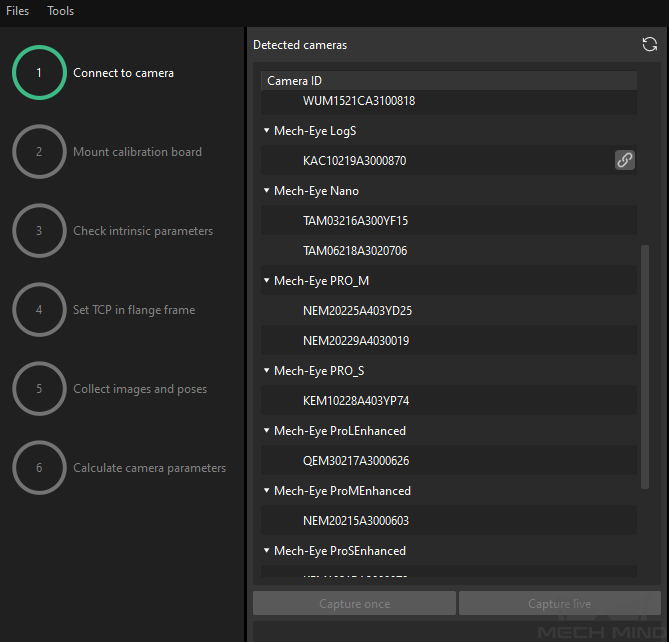Go to step 5 Collect images and poses
The height and width of the screenshot is (642, 669).
(110, 389)
